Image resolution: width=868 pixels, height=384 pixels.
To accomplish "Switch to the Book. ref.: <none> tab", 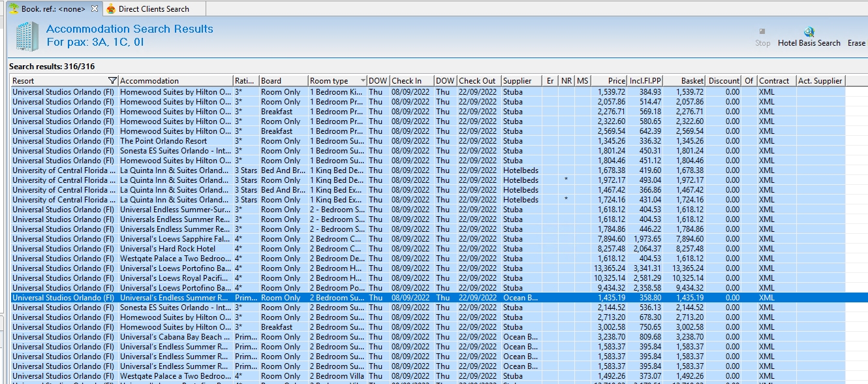I will 53,8.
